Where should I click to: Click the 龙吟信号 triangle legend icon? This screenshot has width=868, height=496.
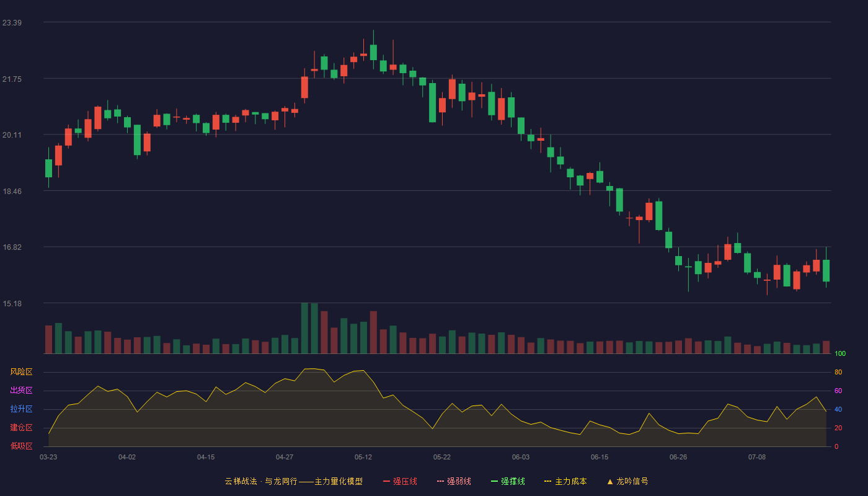(x=610, y=481)
